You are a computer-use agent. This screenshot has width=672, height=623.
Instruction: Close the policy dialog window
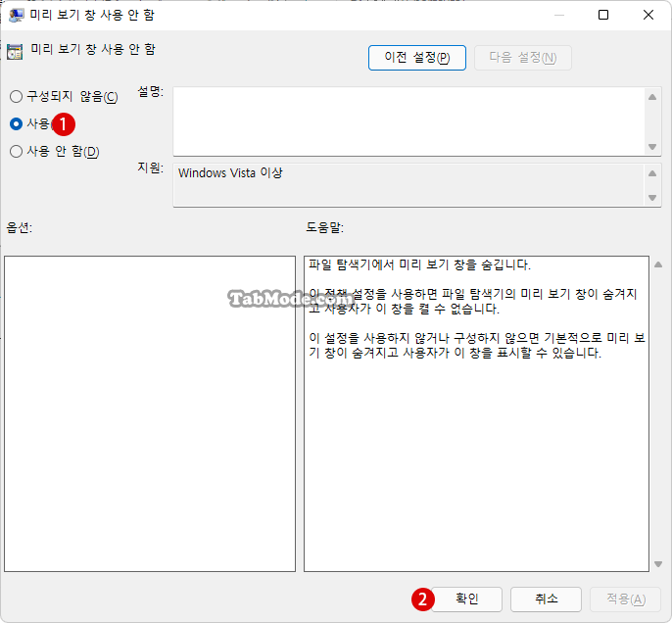coord(648,15)
